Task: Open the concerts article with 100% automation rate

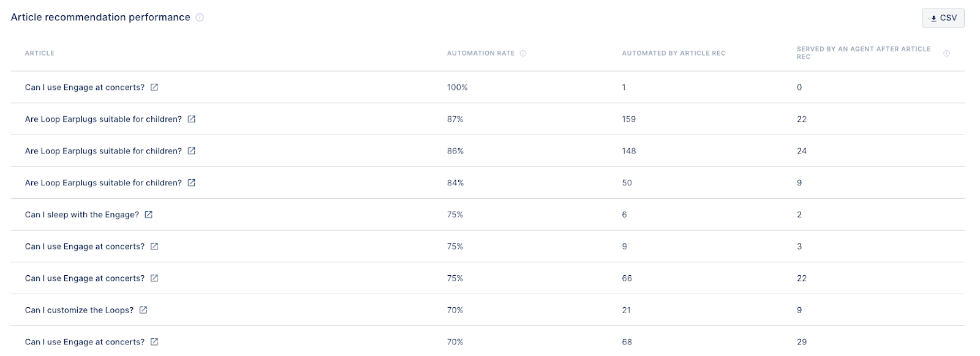Action: tap(85, 87)
